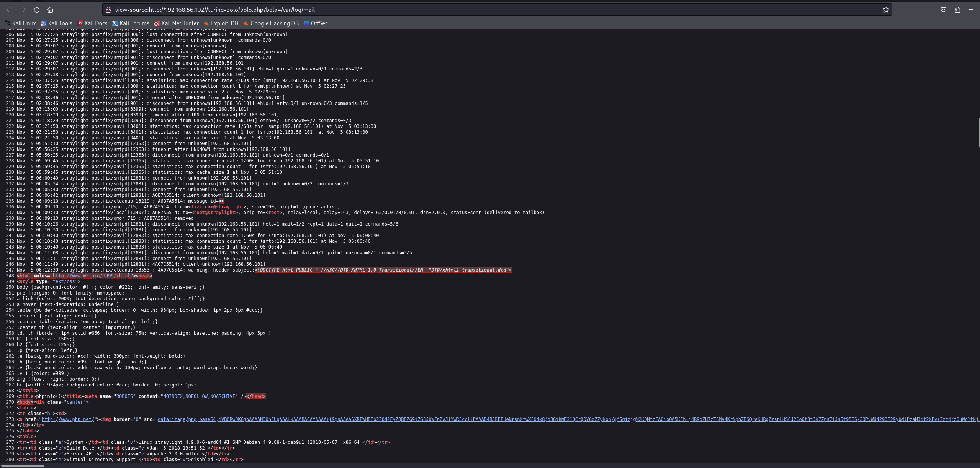Click the site security lock icon

[108, 10]
